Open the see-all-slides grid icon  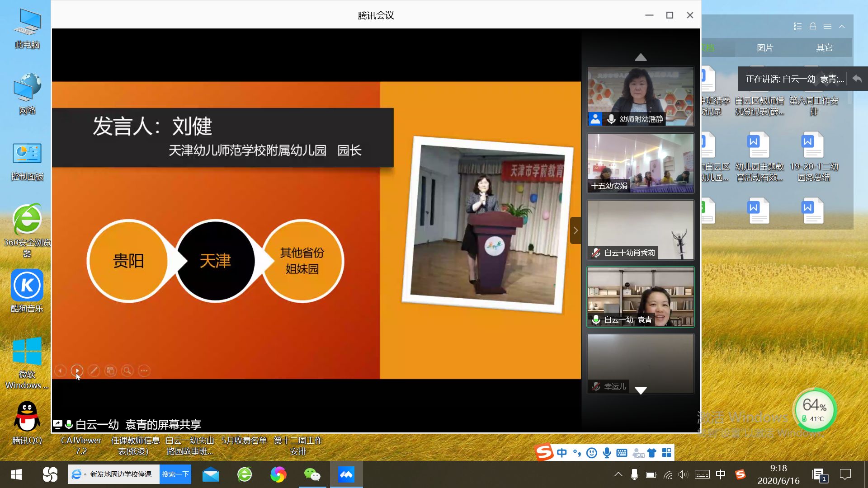(x=110, y=371)
